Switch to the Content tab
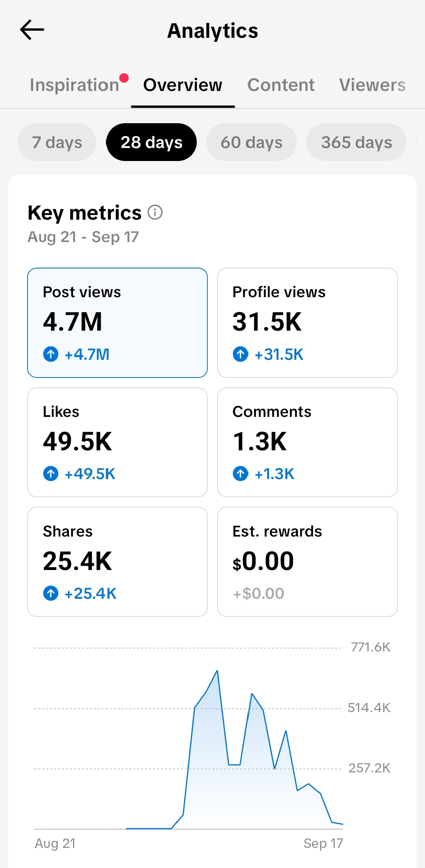Viewport: 425px width, 868px height. click(x=281, y=85)
